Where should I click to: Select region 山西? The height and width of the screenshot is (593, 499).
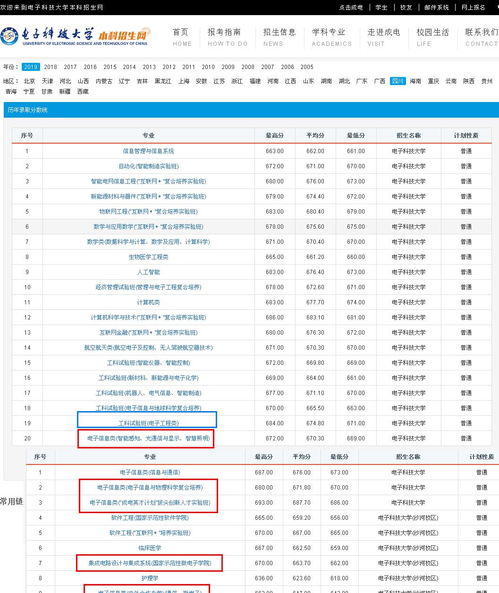(x=83, y=81)
